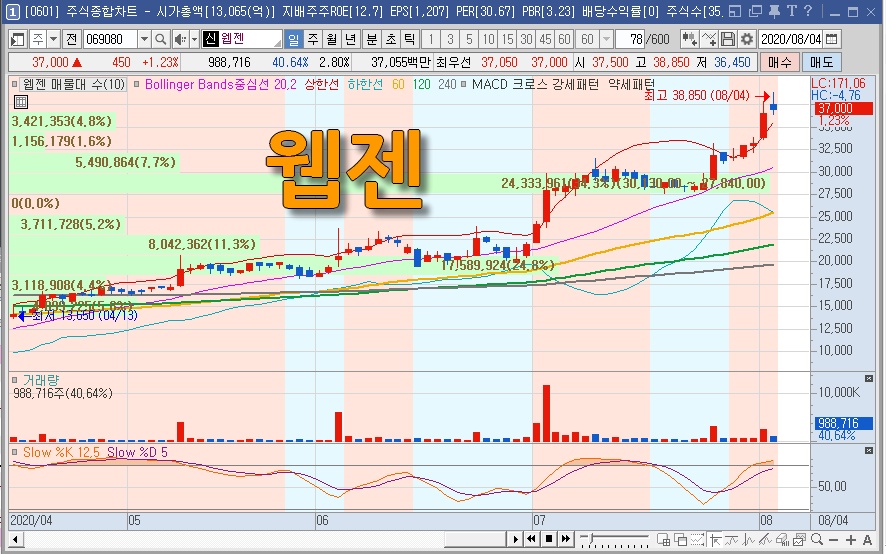Click the scroll-left arrow of chart scrollbar
886x554 pixels.
click(16, 539)
